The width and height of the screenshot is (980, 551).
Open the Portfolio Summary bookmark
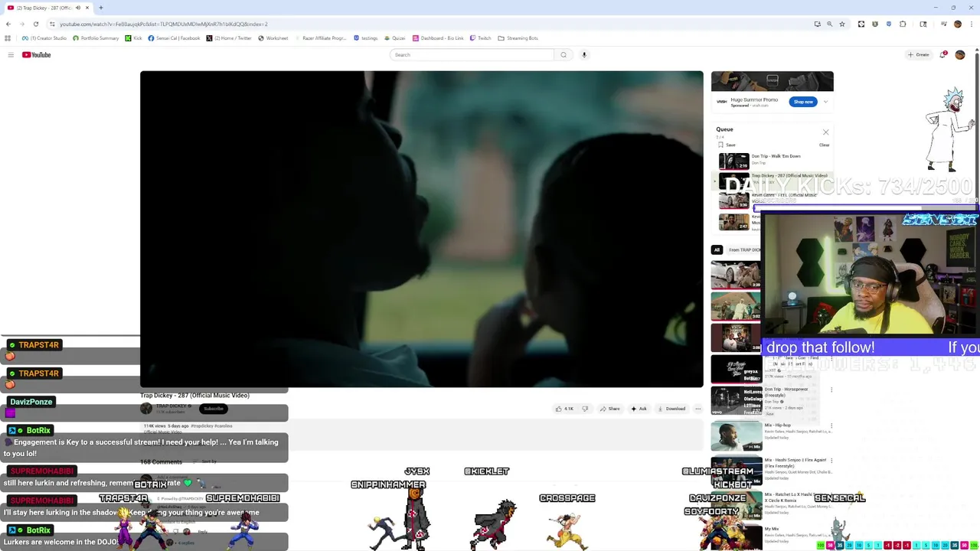[96, 38]
